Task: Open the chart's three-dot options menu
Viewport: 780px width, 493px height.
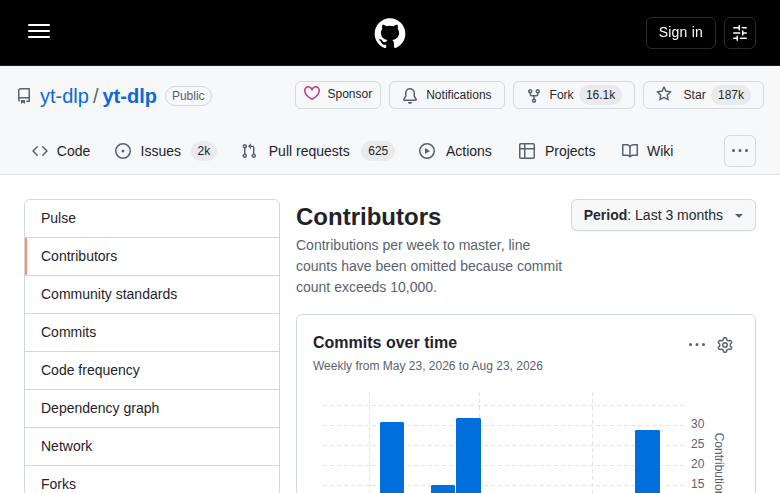Action: click(x=697, y=345)
